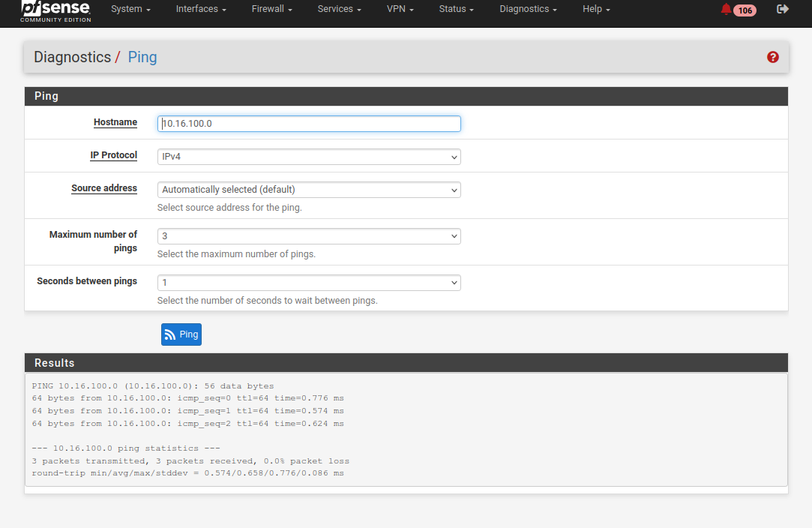Click the Results panel header
812x528 pixels.
coord(406,363)
